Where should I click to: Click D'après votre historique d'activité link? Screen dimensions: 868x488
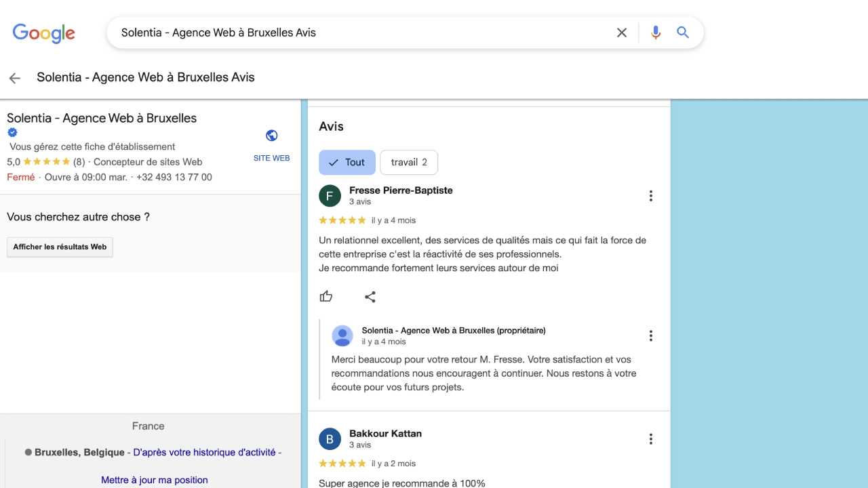[204, 452]
